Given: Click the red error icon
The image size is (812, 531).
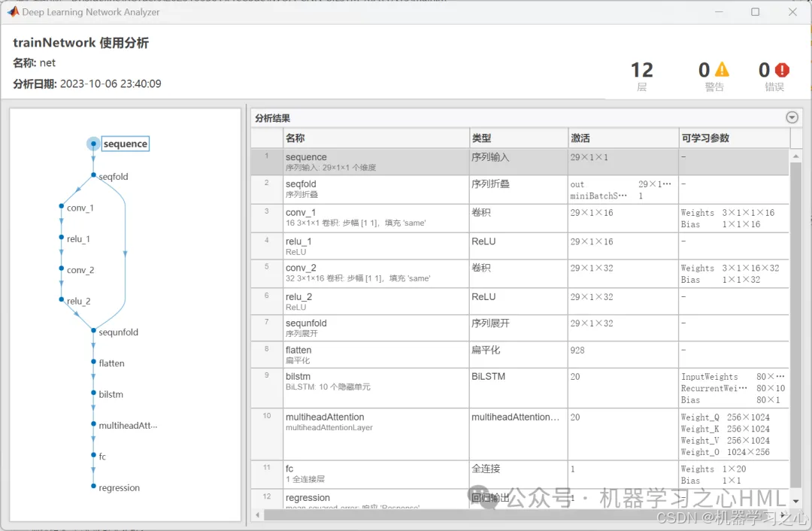Looking at the screenshot, I should 782,69.
